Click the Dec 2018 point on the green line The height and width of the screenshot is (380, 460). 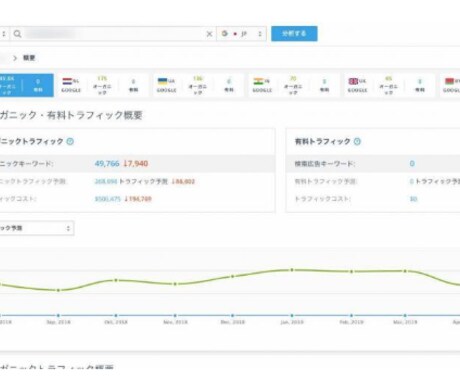[233, 276]
